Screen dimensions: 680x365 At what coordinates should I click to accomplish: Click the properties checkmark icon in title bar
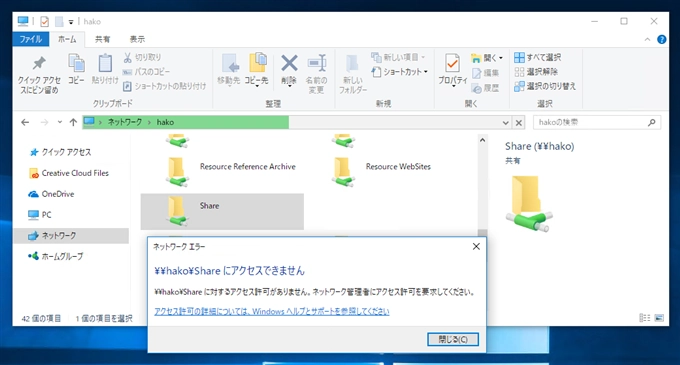44,21
